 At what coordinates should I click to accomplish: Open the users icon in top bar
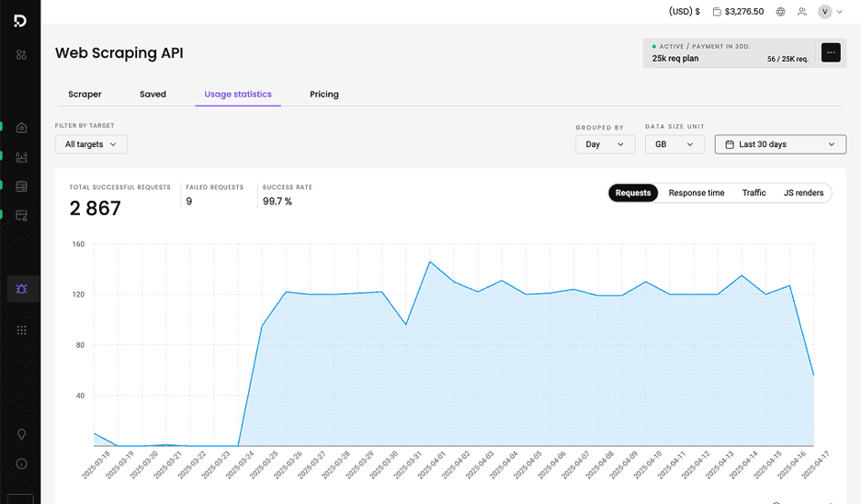click(802, 12)
